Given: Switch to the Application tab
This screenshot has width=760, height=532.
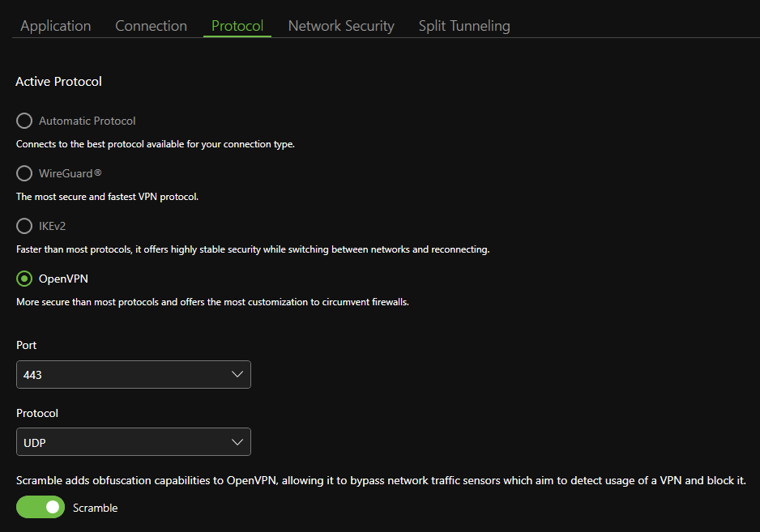Looking at the screenshot, I should point(55,26).
